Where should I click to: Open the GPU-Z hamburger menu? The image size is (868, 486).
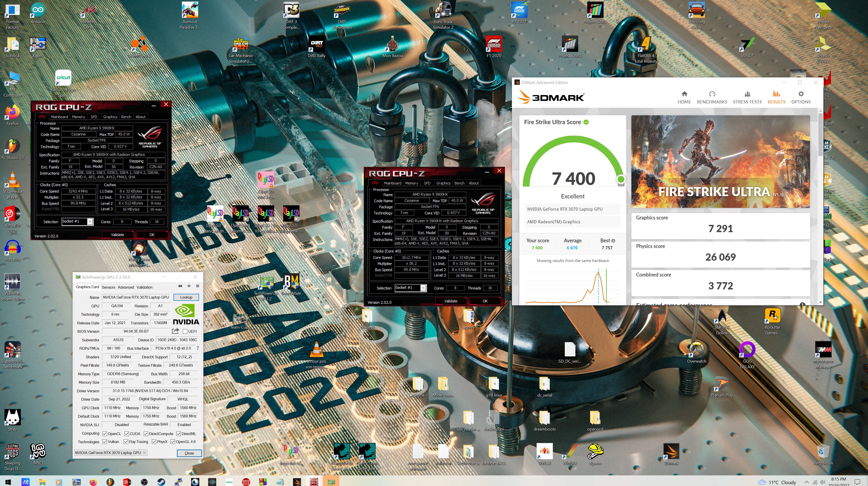pyautogui.click(x=197, y=286)
